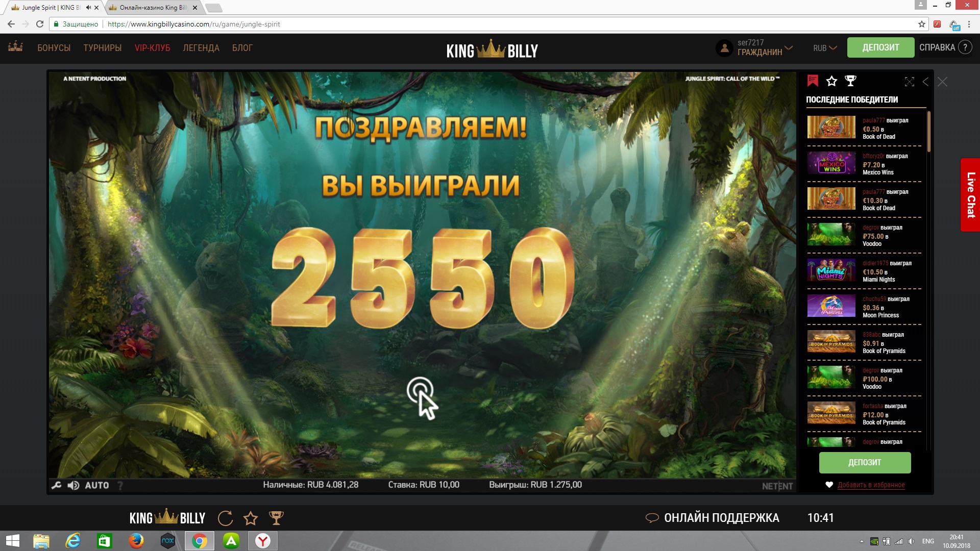Mute the Jungle Spirit tab audio icon

pos(88,8)
